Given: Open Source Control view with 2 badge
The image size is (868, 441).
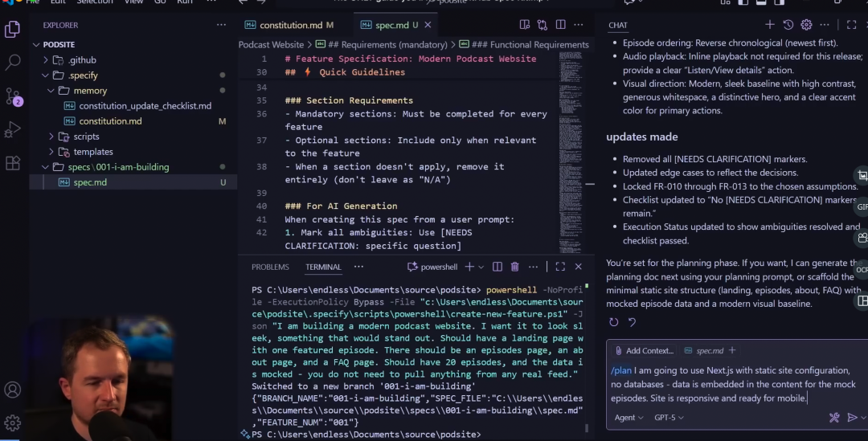Looking at the screenshot, I should point(12,96).
